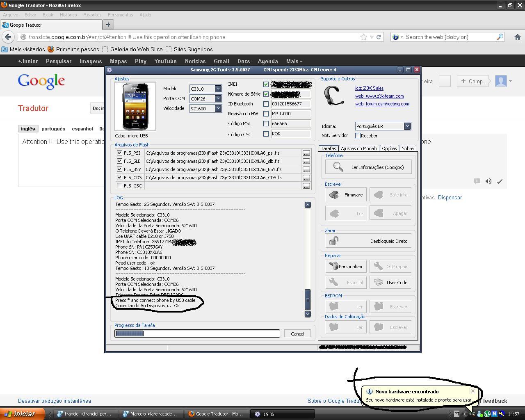Browse for the FLS_SLB file

pos(306,161)
